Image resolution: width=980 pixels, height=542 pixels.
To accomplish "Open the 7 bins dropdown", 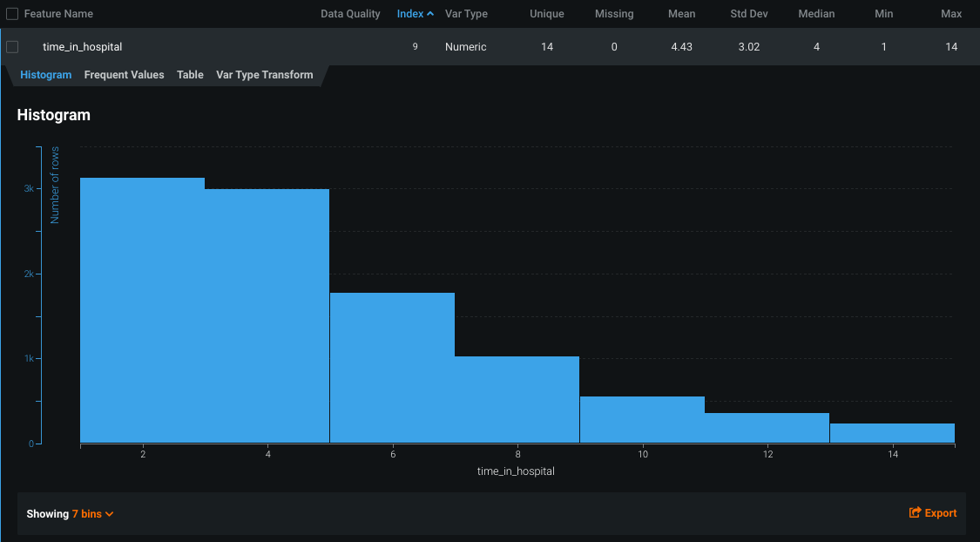I will (93, 514).
